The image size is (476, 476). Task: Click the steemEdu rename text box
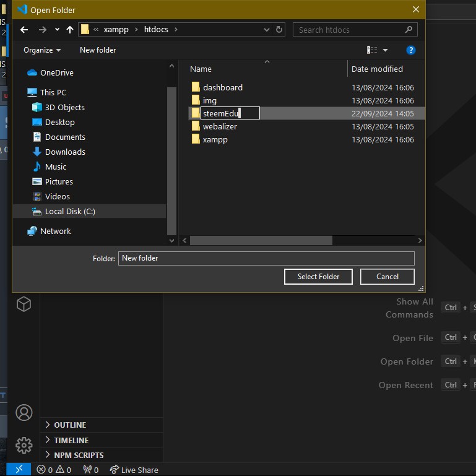pos(230,113)
